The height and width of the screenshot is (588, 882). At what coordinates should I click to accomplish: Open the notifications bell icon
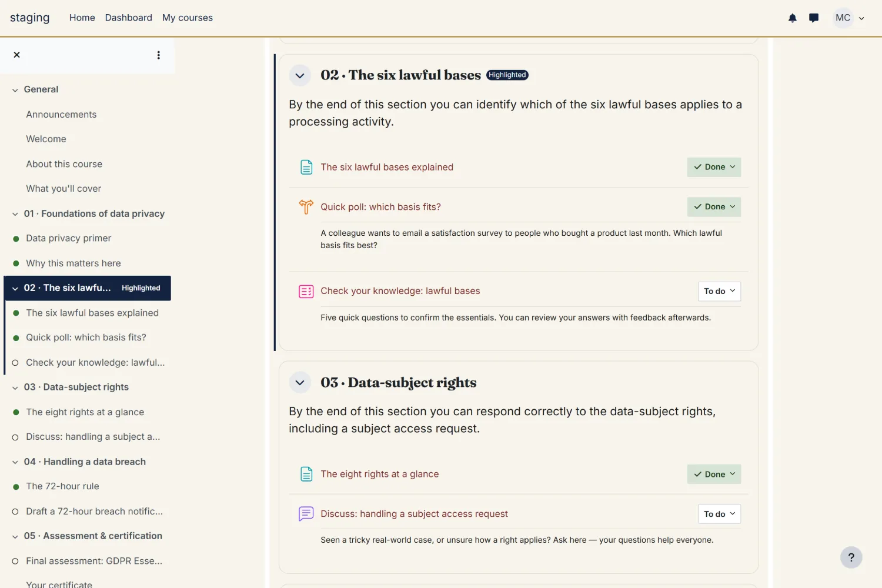[x=792, y=18]
